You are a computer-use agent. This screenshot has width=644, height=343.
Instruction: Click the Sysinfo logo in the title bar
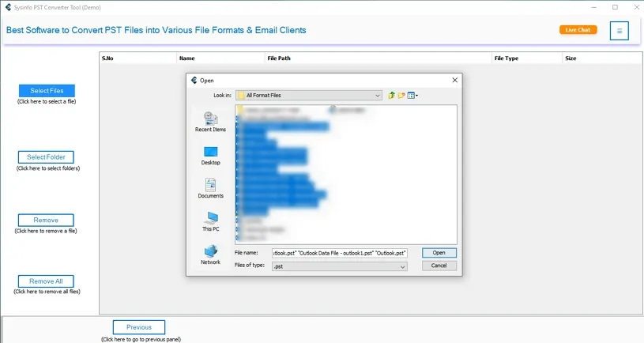click(8, 7)
